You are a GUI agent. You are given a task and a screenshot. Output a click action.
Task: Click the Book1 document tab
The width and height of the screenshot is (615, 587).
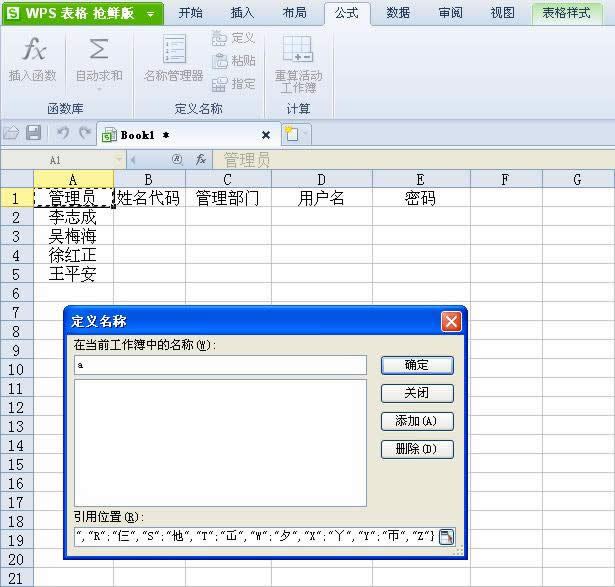[188, 135]
